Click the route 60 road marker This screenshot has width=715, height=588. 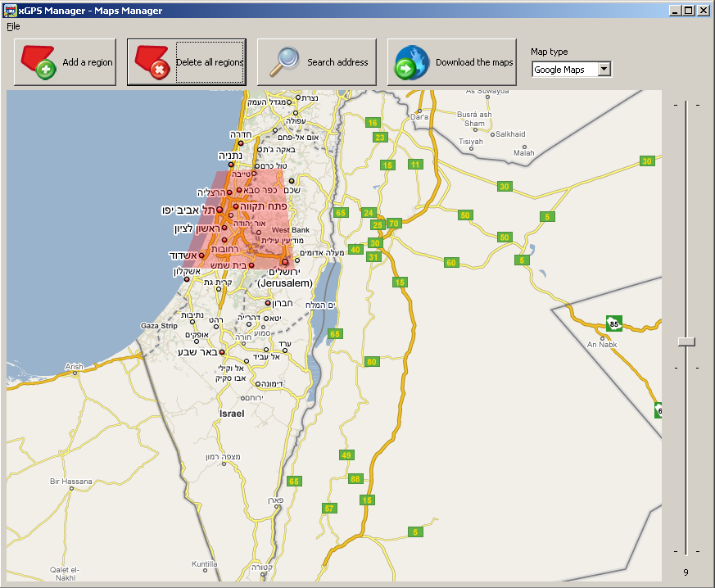pos(451,263)
